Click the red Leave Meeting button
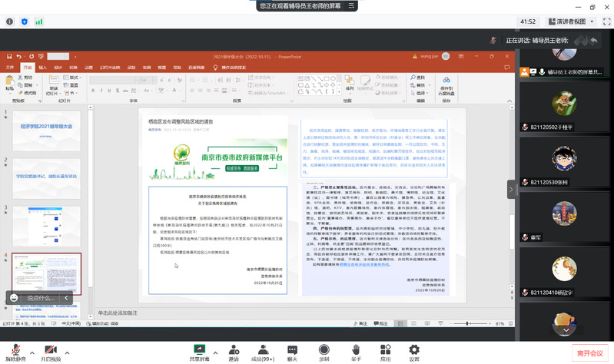This screenshot has width=614, height=364. coord(590,352)
